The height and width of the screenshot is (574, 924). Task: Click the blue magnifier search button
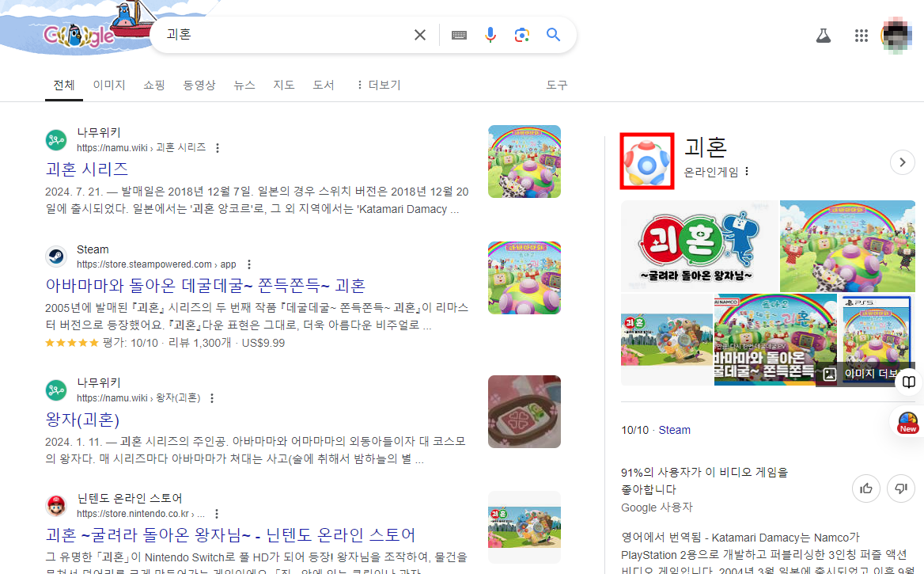pos(553,35)
